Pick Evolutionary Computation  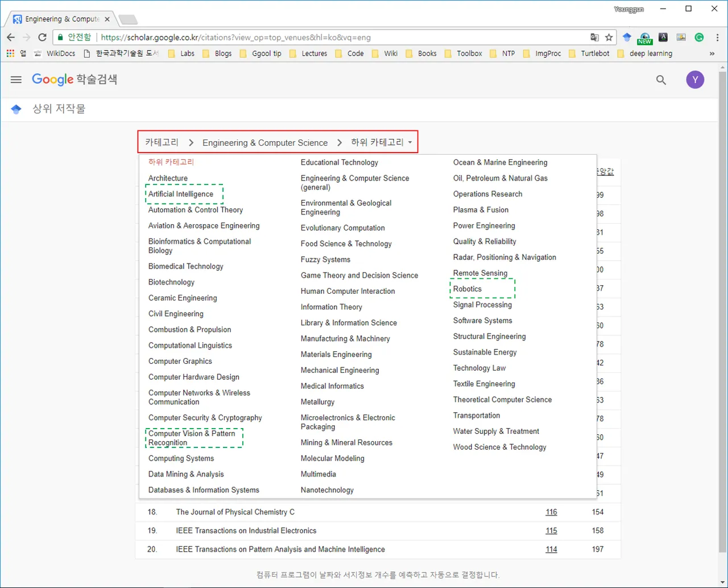coord(342,228)
